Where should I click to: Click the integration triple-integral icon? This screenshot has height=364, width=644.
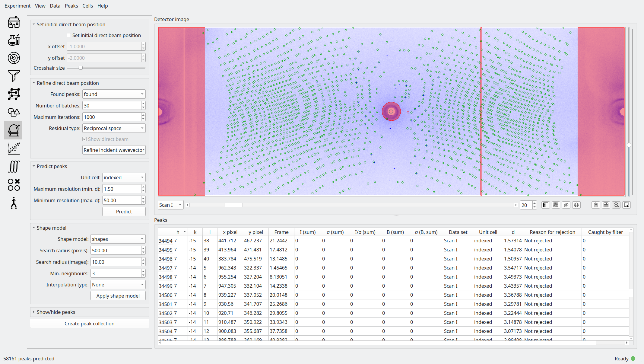pyautogui.click(x=14, y=167)
